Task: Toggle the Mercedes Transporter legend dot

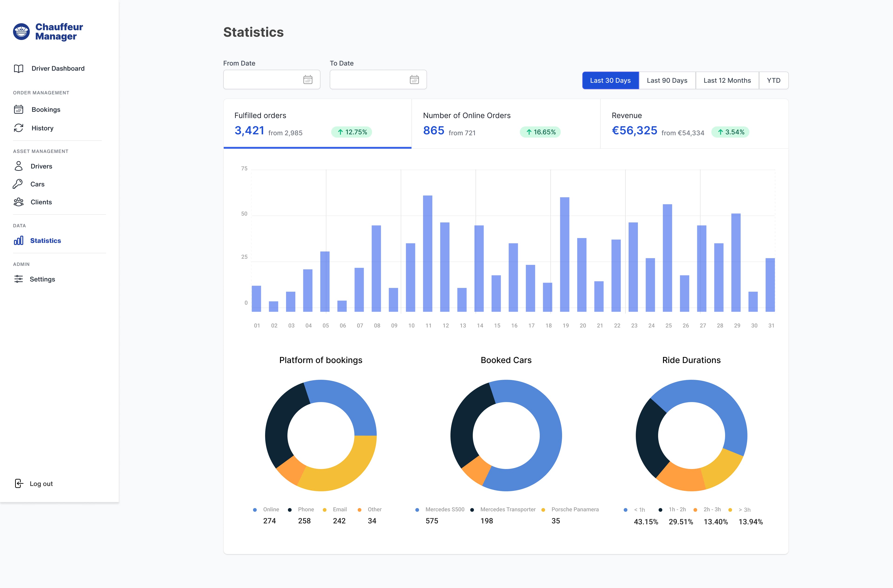Action: [472, 510]
